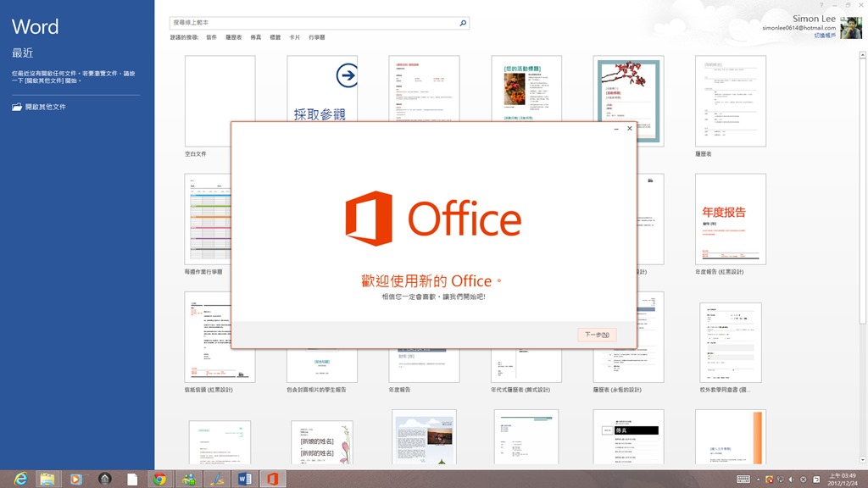Open the 校外教學同意書 template thumbnail
The image size is (868, 488).
click(731, 342)
